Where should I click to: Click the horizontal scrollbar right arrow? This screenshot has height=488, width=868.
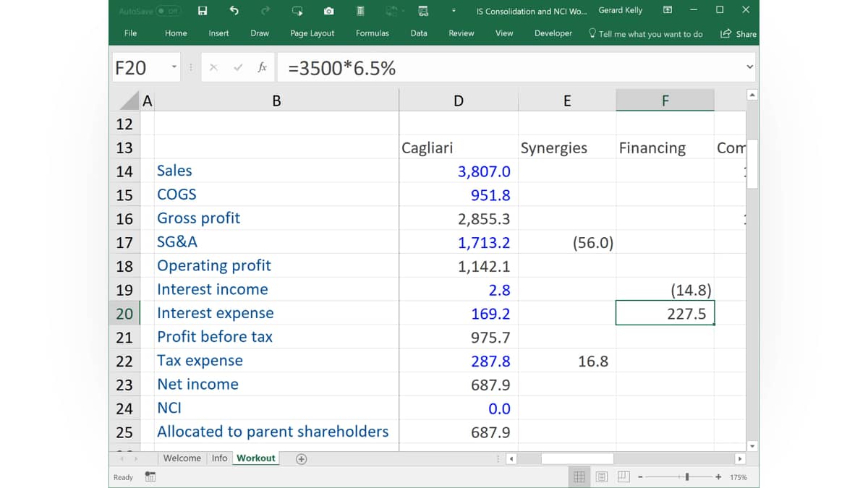pos(739,458)
